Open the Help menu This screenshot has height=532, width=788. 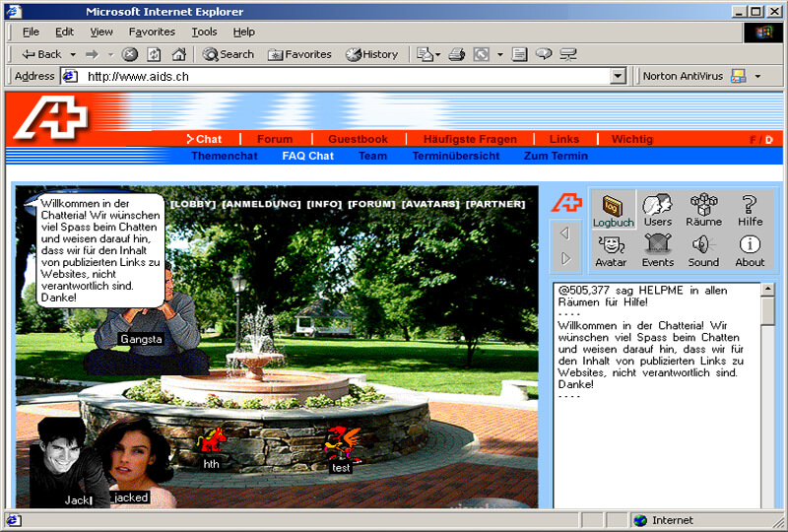coord(243,33)
